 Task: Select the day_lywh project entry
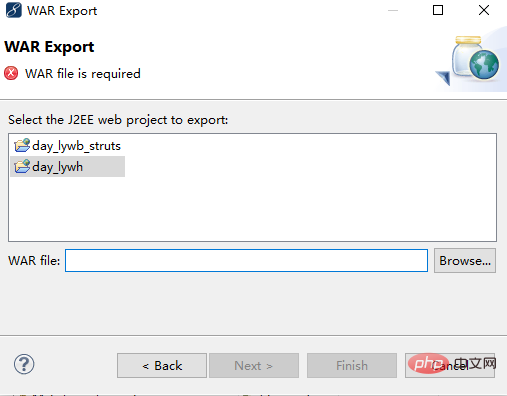pos(68,166)
